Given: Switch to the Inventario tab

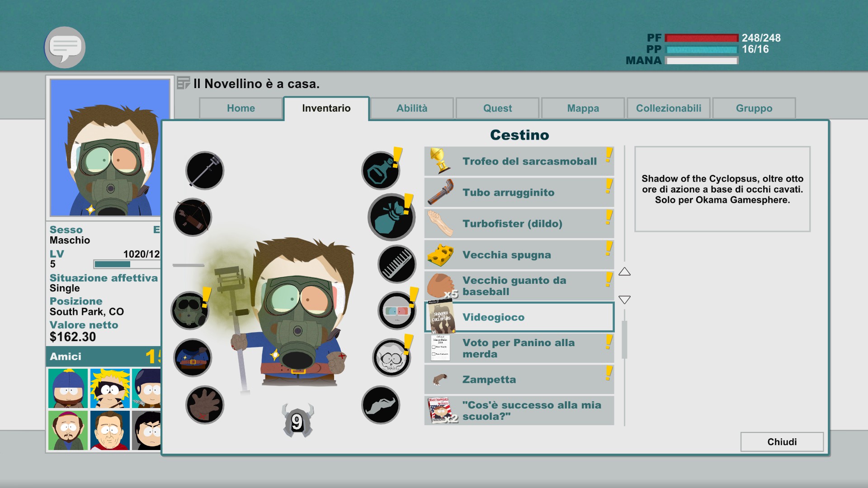Looking at the screenshot, I should (x=326, y=108).
